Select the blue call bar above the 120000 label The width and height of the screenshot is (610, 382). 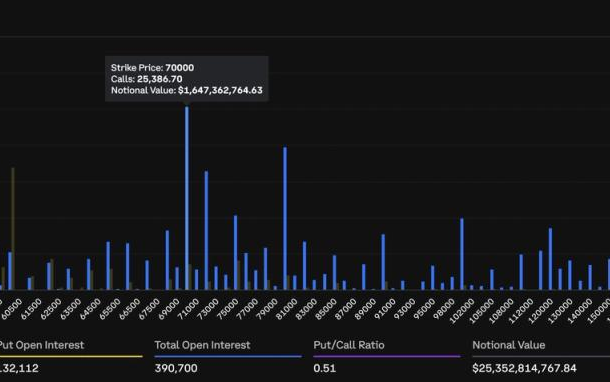550,259
